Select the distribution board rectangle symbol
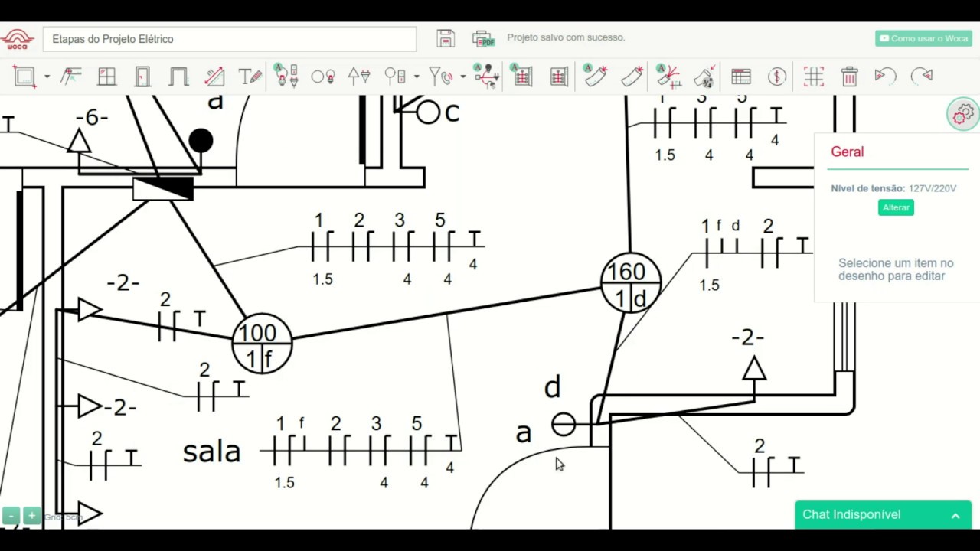 (x=163, y=188)
